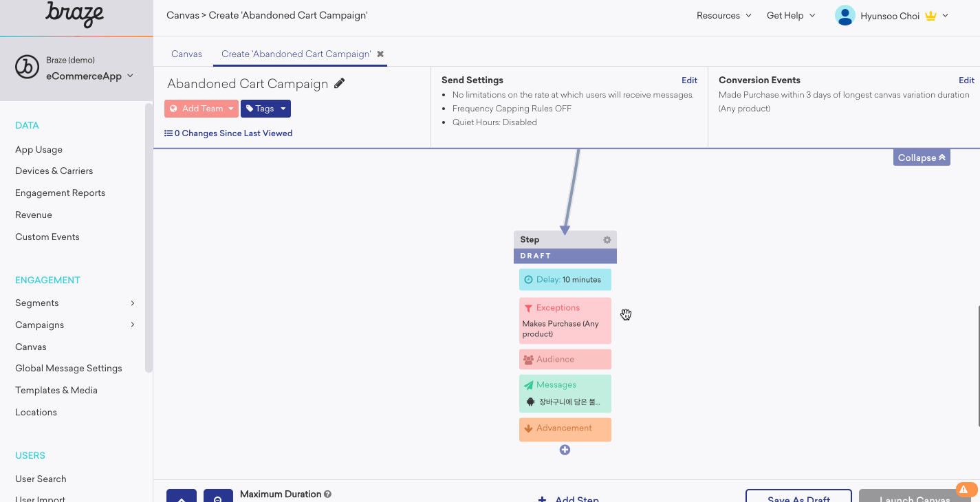
Task: Go to Canvas in the sidebar
Action: 31,347
